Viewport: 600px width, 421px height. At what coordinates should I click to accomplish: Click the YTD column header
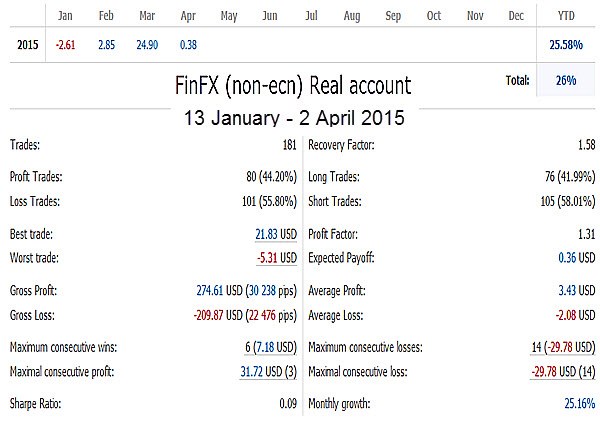coord(566,16)
